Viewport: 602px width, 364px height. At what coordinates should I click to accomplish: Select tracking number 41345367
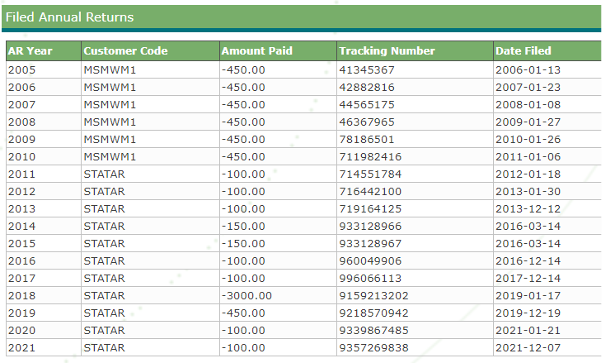pos(366,70)
